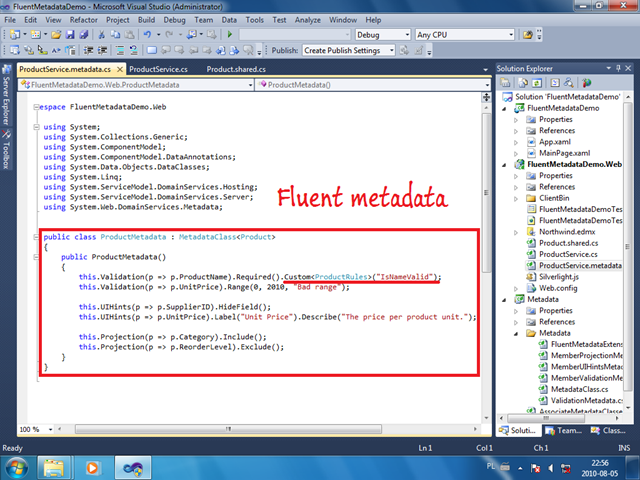Viewport: 640px width, 480px height.
Task: Open the Analyze menu
Action: [x=308, y=20]
